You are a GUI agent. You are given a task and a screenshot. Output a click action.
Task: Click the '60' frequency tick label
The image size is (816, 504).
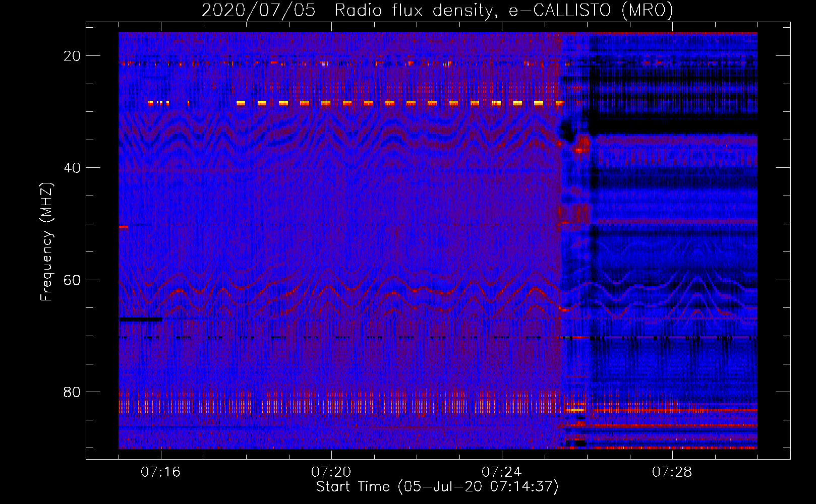pos(73,280)
